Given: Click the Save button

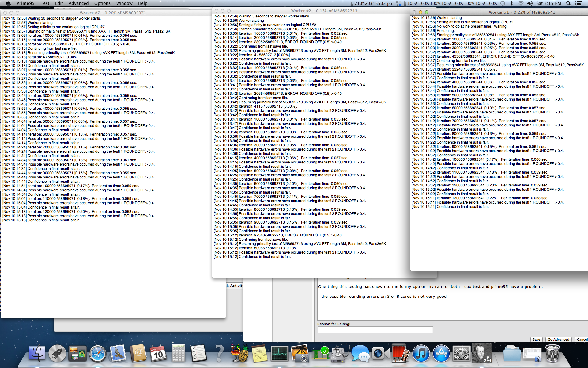Looking at the screenshot, I should click(x=536, y=339).
